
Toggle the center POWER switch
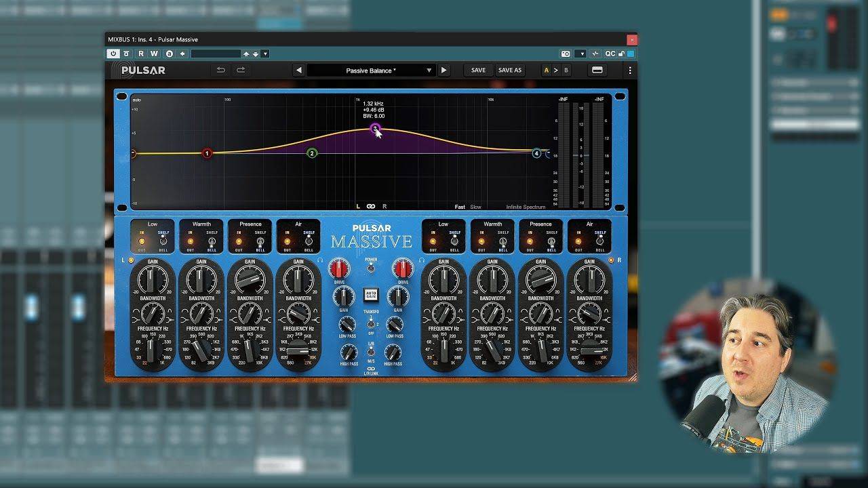(x=371, y=268)
